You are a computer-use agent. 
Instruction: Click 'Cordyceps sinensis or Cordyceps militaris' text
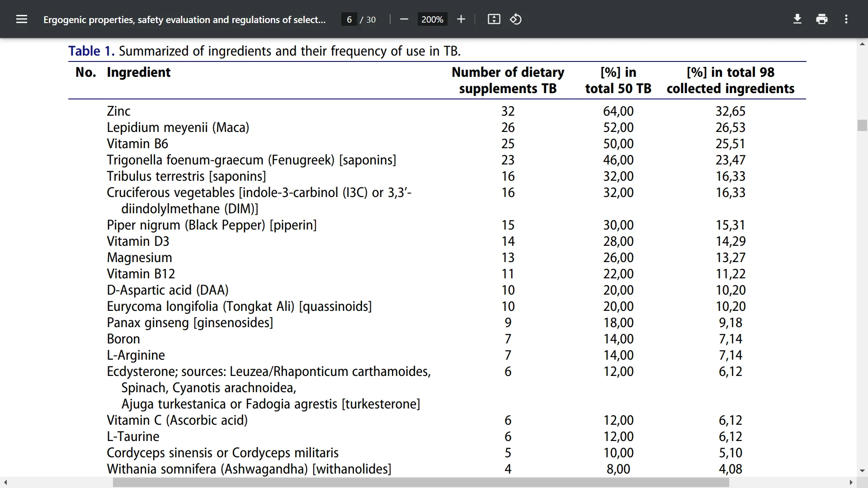click(x=222, y=453)
